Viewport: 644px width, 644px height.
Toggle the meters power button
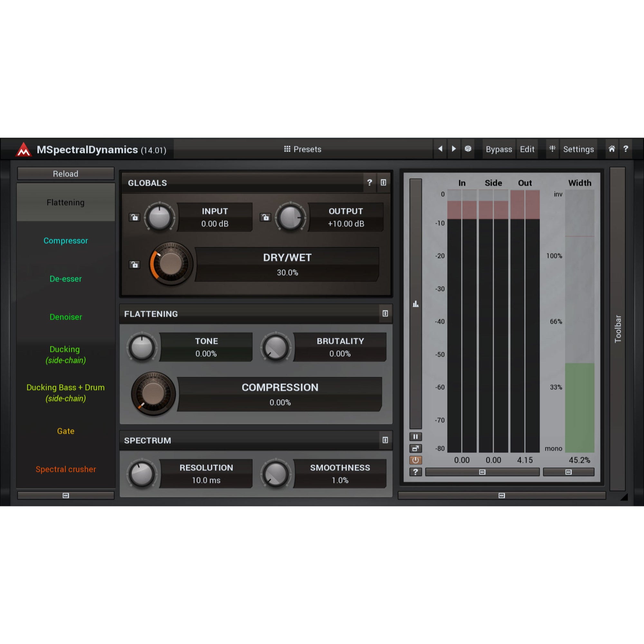[x=415, y=460]
